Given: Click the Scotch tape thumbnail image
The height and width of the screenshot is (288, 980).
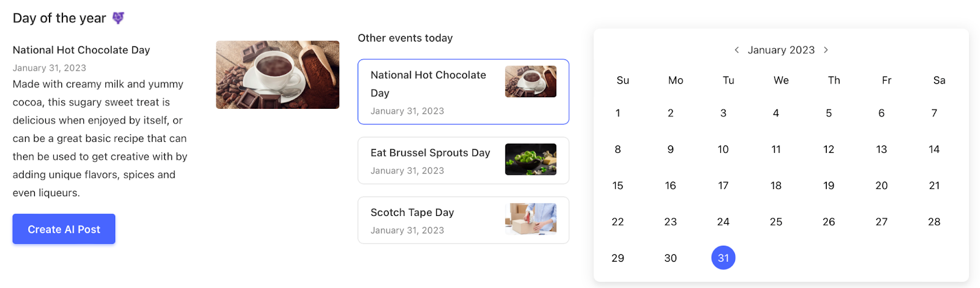Looking at the screenshot, I should pyautogui.click(x=530, y=219).
